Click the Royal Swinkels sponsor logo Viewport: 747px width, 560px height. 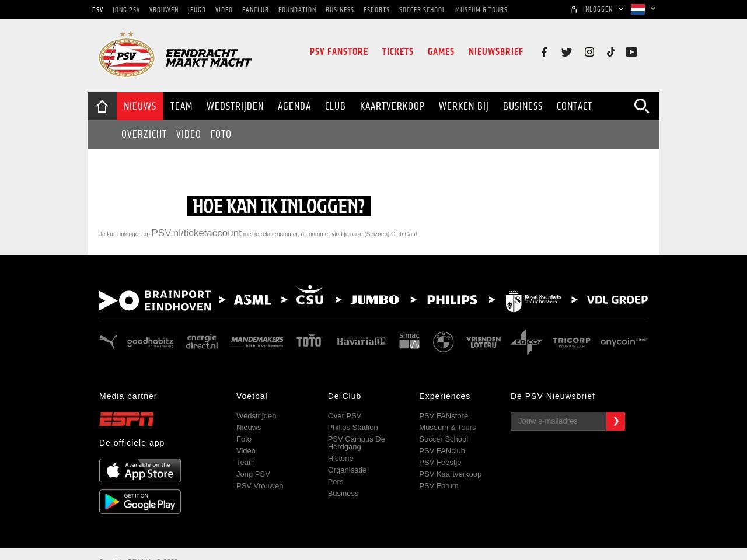pos(533,301)
